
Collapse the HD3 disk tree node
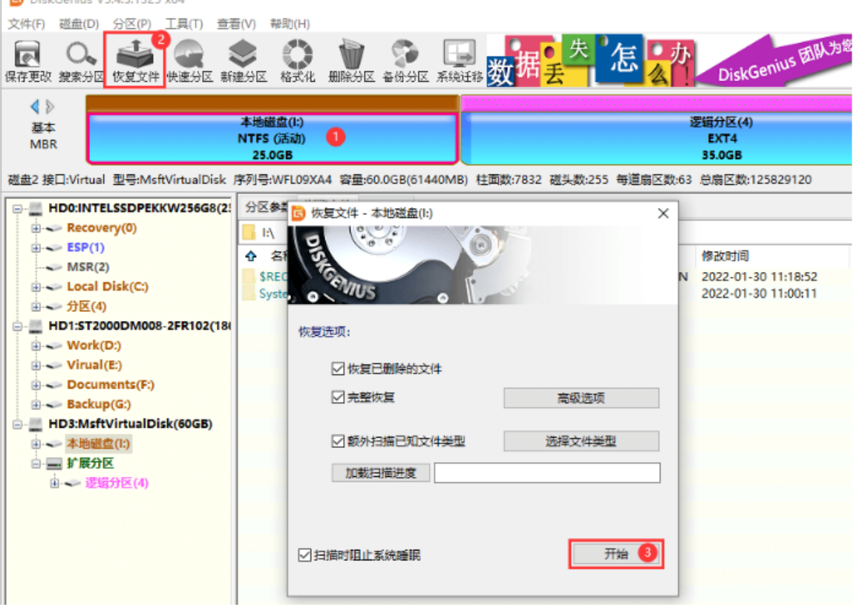(17, 424)
